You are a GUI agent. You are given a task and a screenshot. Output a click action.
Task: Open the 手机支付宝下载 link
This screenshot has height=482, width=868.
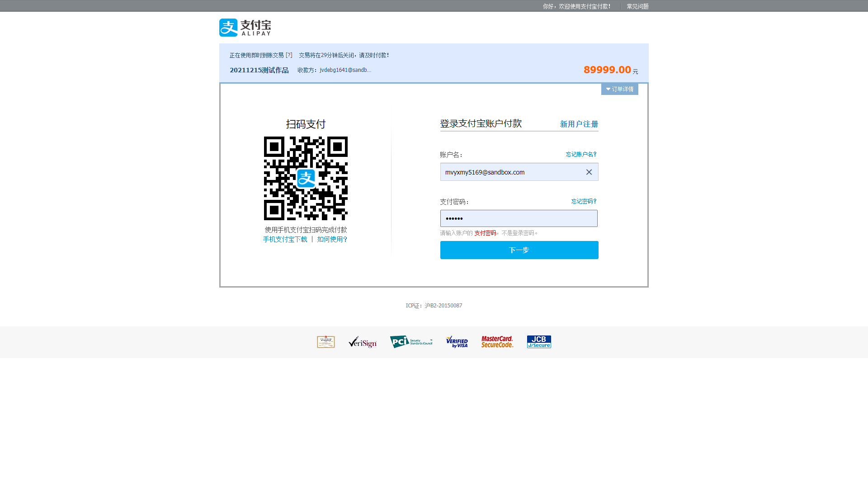pos(285,239)
